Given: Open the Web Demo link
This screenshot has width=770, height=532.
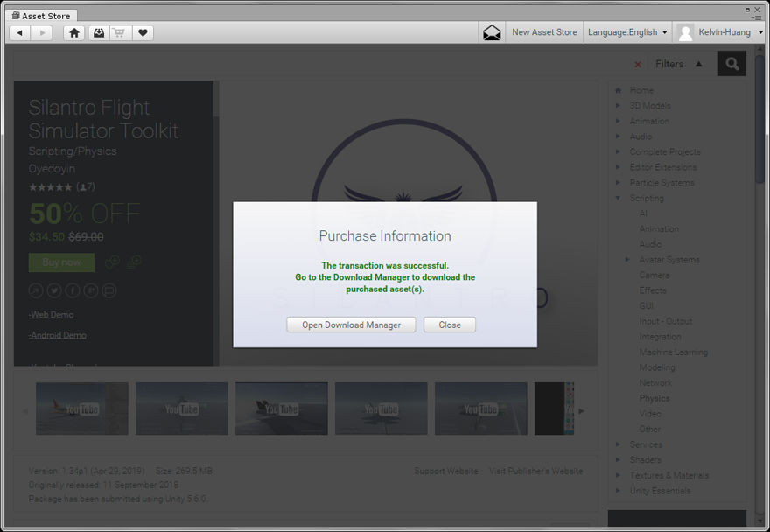Looking at the screenshot, I should pyautogui.click(x=51, y=314).
